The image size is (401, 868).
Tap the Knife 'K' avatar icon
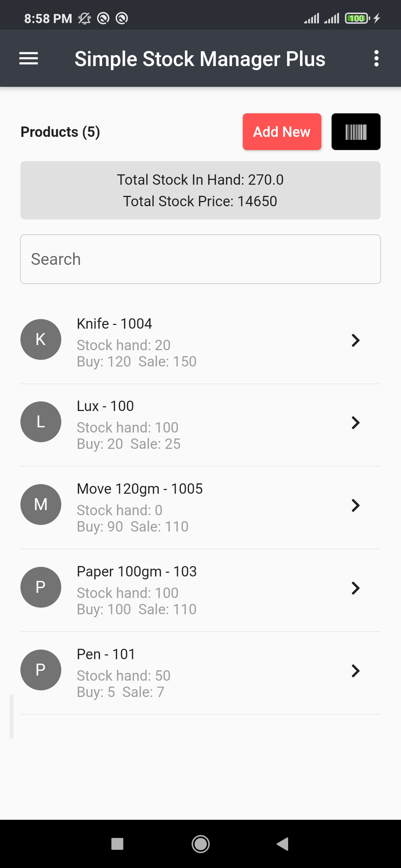(41, 339)
